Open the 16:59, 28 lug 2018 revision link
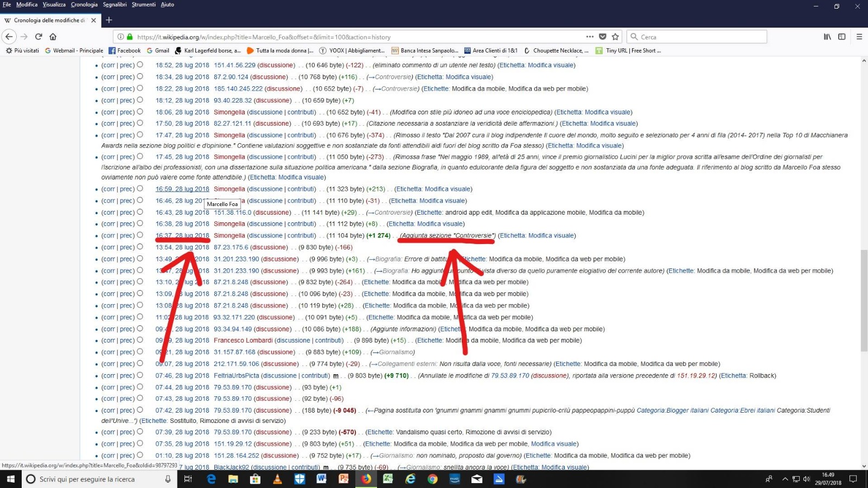868x488 pixels. pyautogui.click(x=182, y=189)
